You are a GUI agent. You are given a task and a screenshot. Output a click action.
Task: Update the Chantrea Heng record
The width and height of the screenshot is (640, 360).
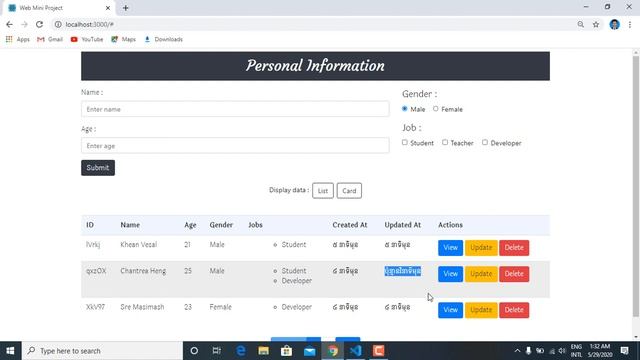(481, 274)
